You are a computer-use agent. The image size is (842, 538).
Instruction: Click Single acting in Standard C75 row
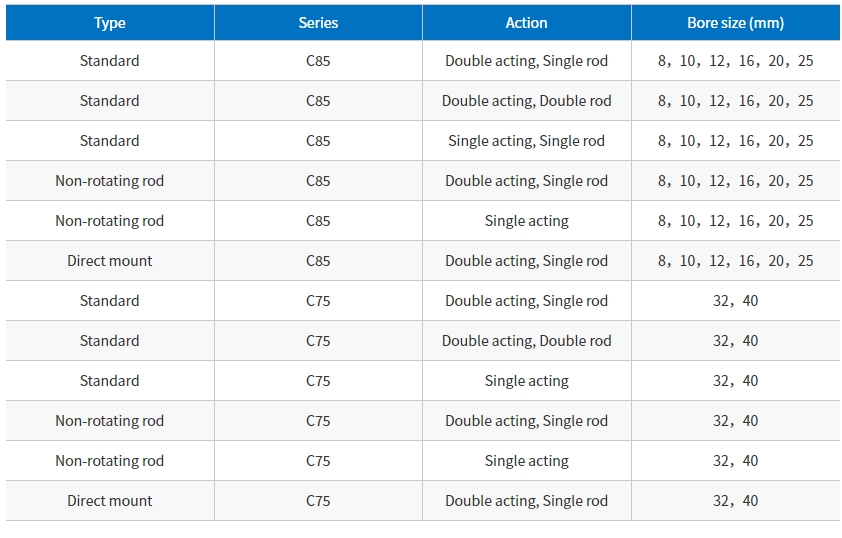526,381
